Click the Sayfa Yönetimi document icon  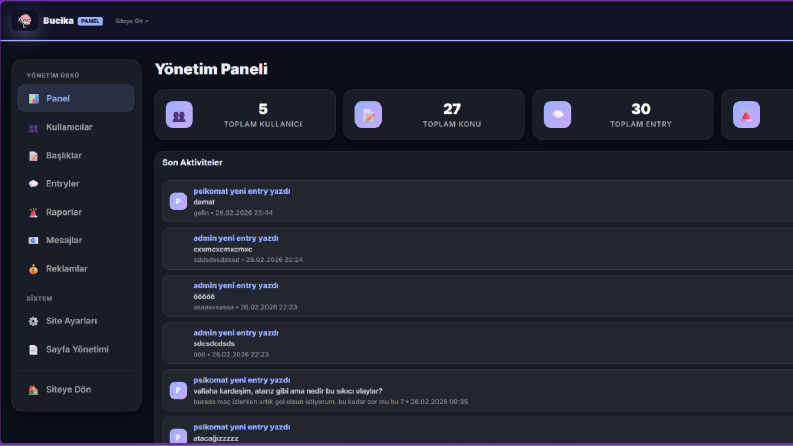pos(33,349)
